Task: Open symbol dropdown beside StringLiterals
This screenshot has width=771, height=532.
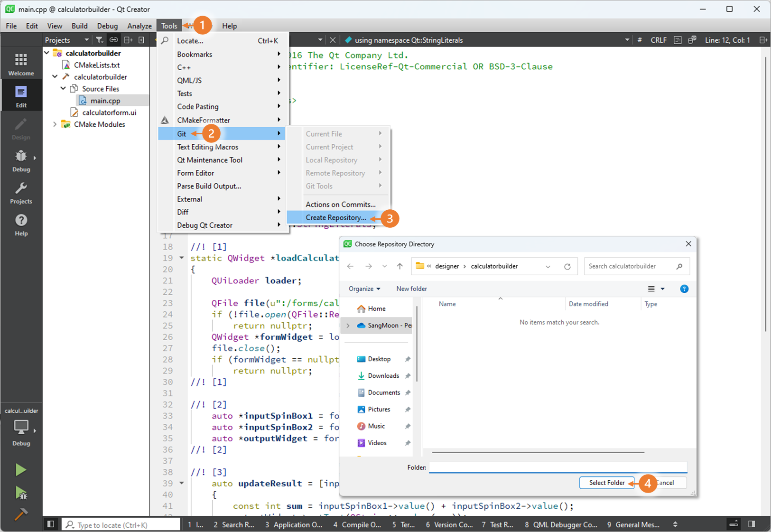Action: point(627,40)
